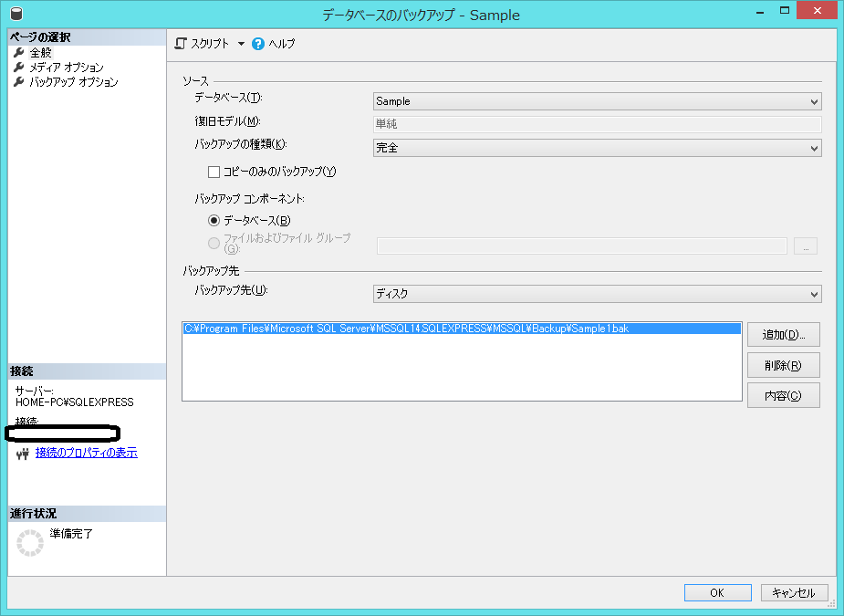The width and height of the screenshot is (844, 616).
Task: Click the wrench icon beside メディア オプション
Action: pyautogui.click(x=19, y=67)
